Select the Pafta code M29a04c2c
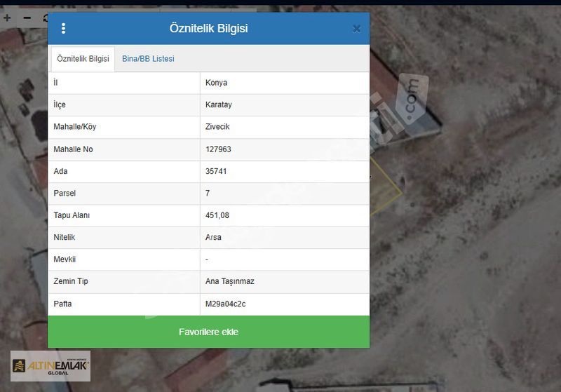This screenshot has width=561, height=392. 225,304
